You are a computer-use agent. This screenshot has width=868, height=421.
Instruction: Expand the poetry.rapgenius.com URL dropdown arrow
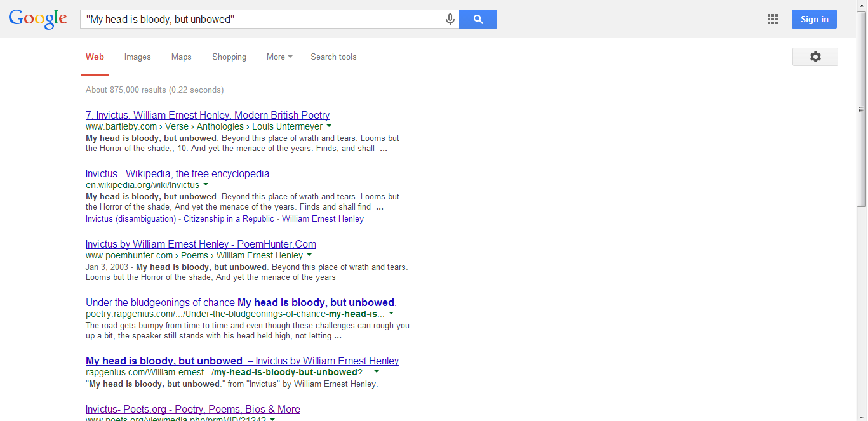(391, 314)
